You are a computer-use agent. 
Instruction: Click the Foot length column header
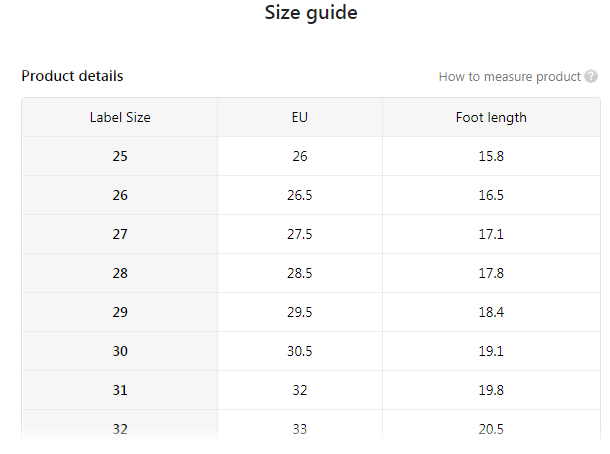click(x=491, y=117)
